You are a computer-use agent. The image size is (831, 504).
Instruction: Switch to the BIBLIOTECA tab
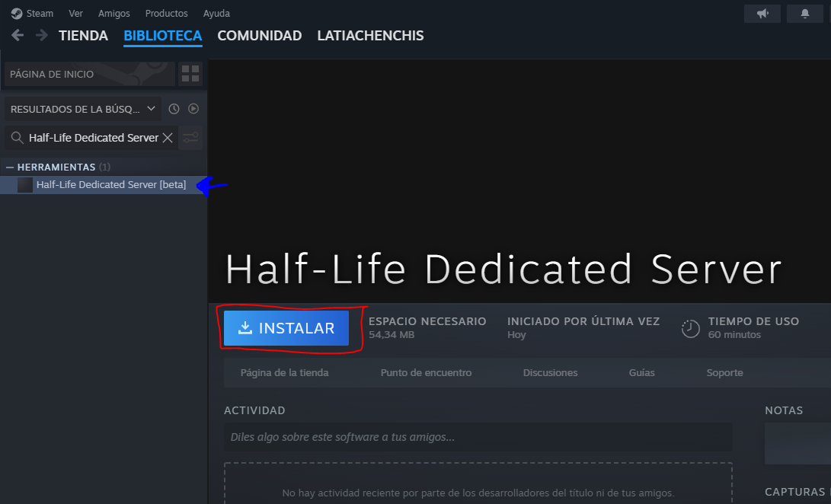pyautogui.click(x=163, y=36)
